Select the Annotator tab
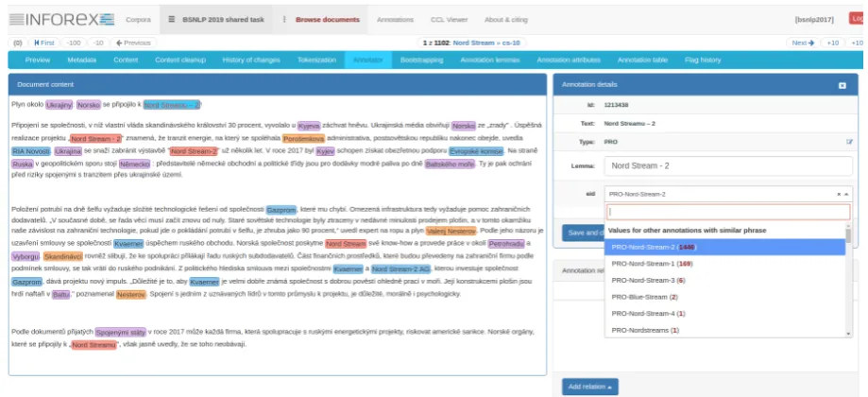This screenshot has width=868, height=397. click(x=367, y=60)
